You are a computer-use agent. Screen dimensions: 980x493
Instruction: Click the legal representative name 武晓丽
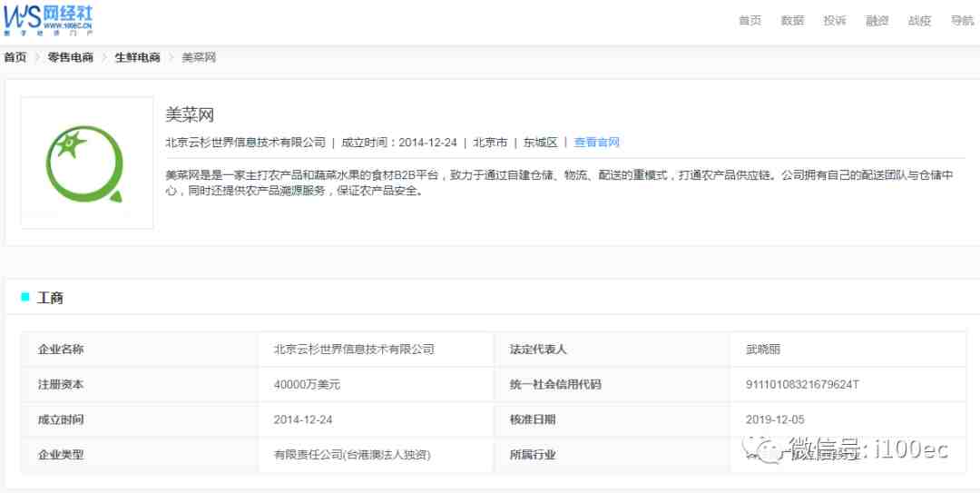[763, 350]
